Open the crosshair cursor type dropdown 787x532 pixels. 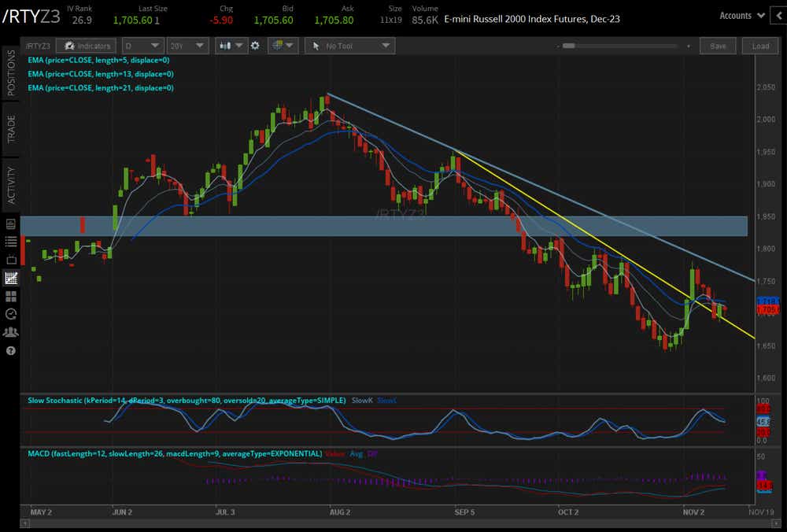pyautogui.click(x=281, y=46)
